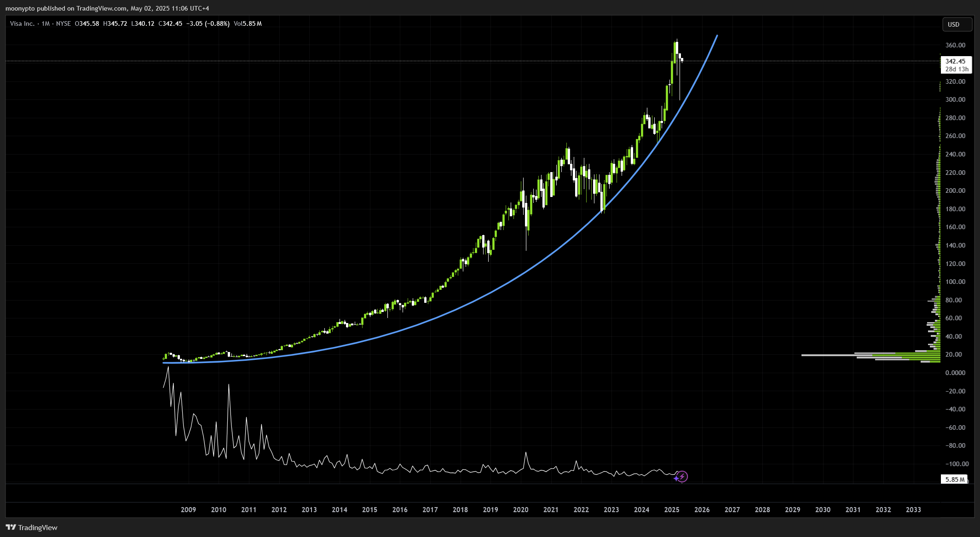Click the Vol5.85 M legend text
The image size is (980, 537).
248,23
